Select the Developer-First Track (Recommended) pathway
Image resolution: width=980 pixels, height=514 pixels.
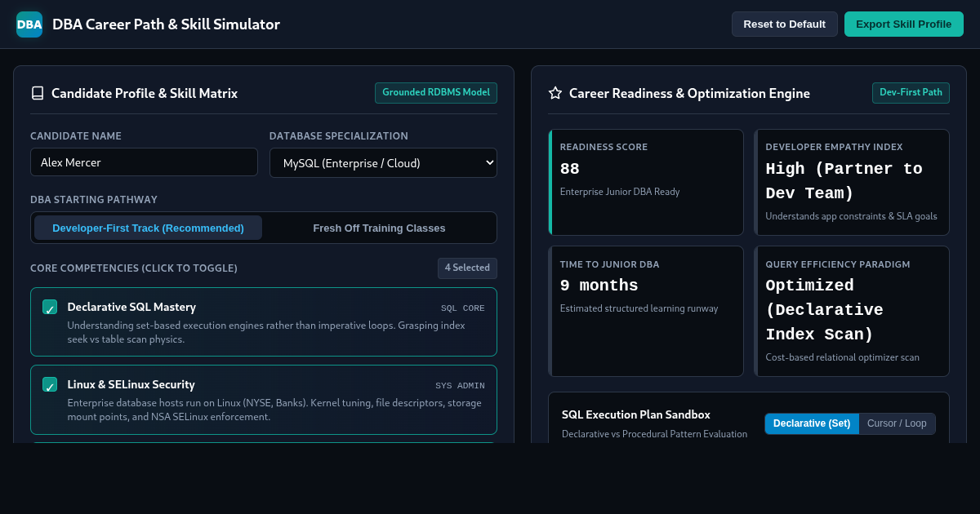[x=148, y=228]
